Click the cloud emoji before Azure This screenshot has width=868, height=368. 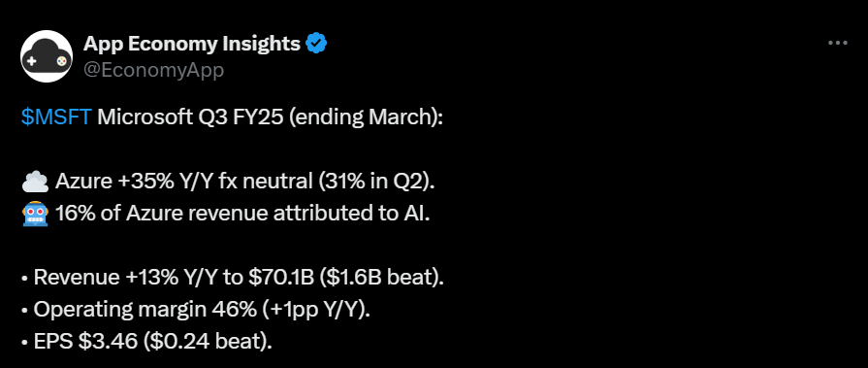point(35,182)
